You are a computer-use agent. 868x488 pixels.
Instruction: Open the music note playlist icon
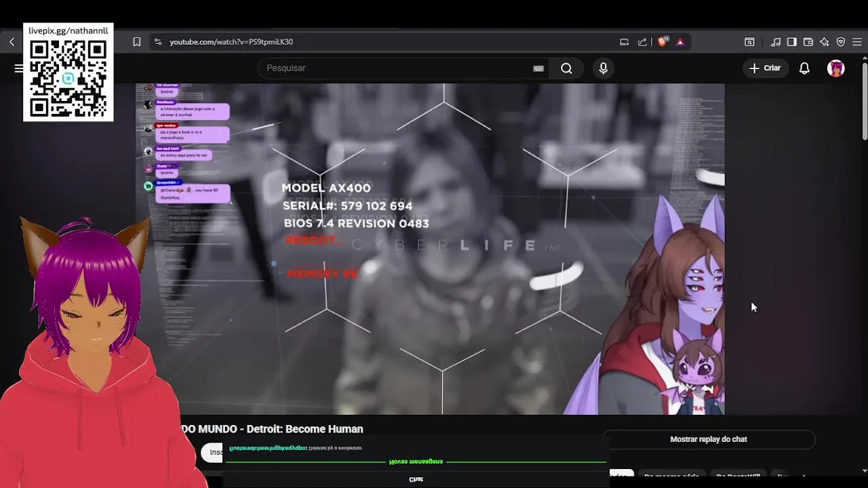776,42
